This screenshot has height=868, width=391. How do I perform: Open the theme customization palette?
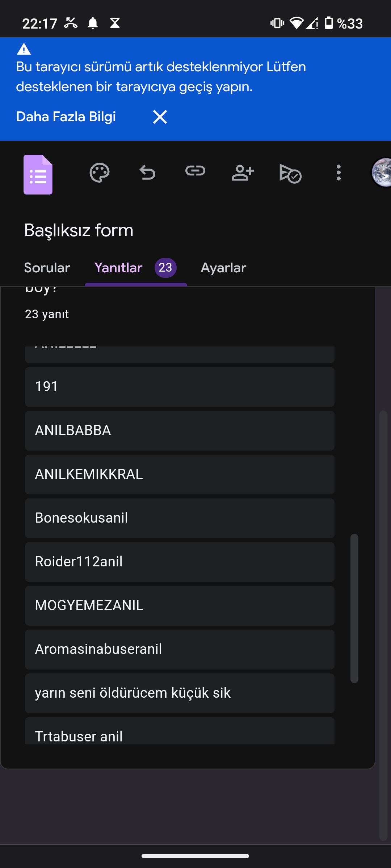pos(100,173)
